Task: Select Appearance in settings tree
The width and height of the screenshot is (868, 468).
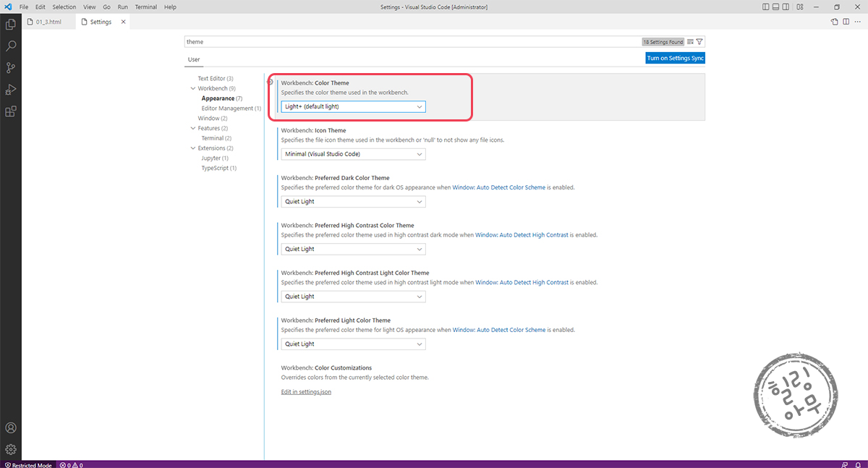Action: pyautogui.click(x=222, y=98)
